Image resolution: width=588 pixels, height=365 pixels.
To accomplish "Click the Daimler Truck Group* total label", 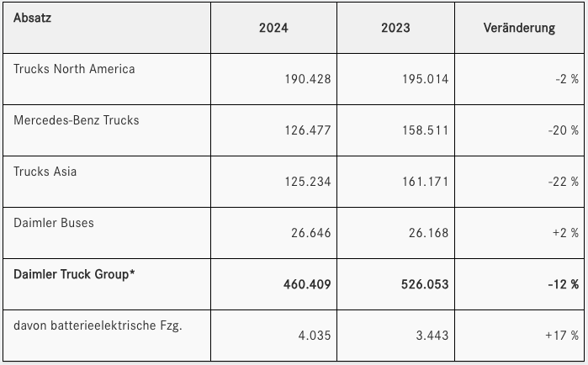I will pos(75,274).
